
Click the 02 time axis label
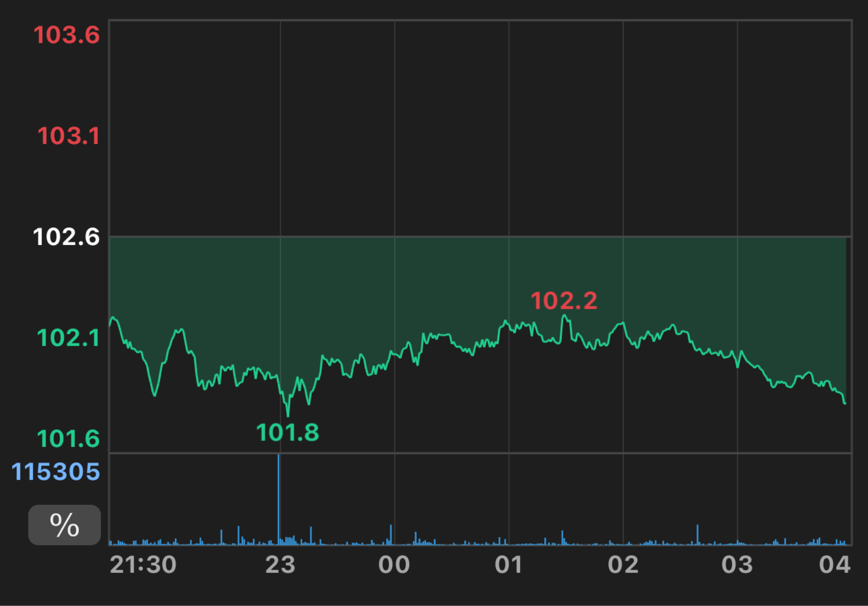click(623, 565)
